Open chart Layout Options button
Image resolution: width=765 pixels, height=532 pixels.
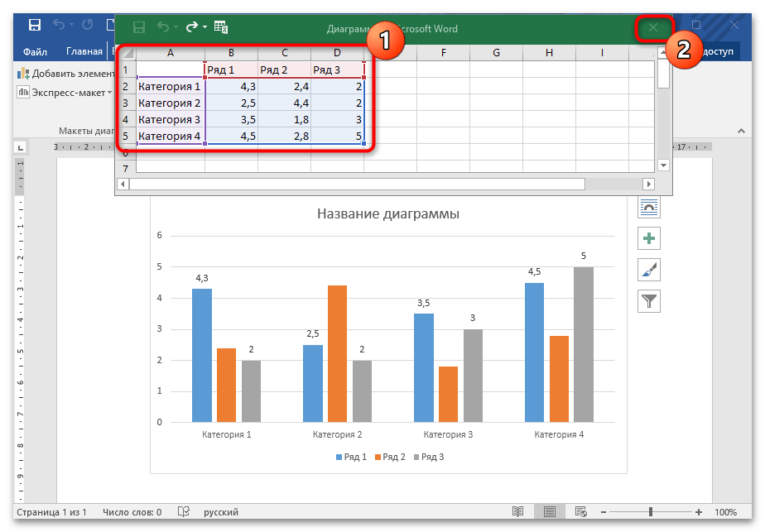point(649,207)
